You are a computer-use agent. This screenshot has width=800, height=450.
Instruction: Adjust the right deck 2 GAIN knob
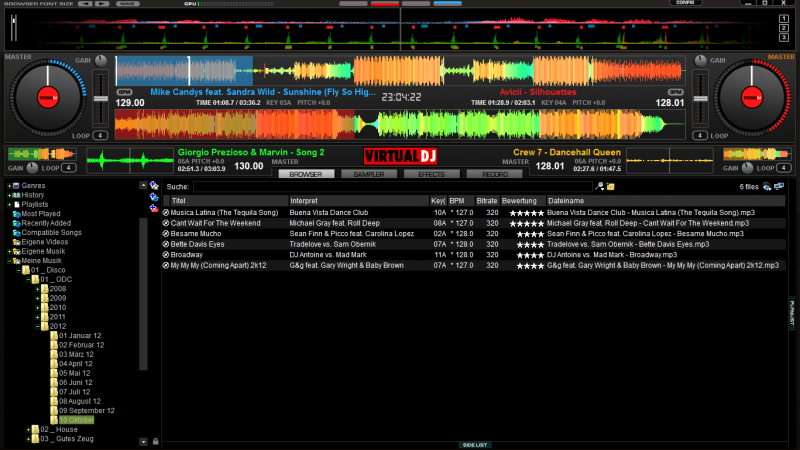pos(701,61)
